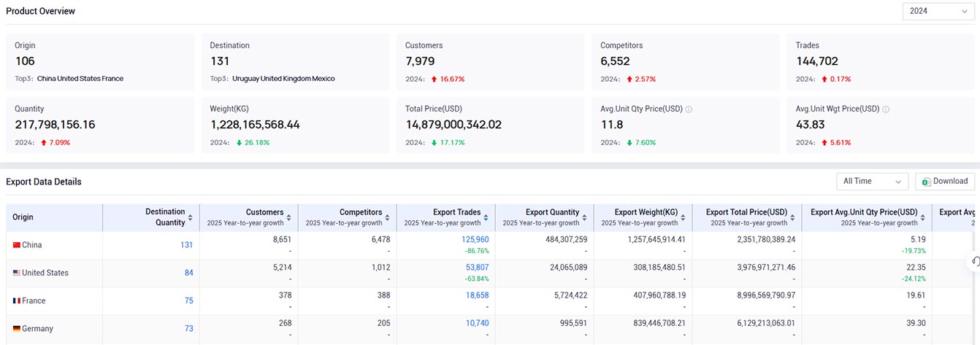Click the Customers growth value 16.67%
Image resolution: width=980 pixels, height=345 pixels.
(x=451, y=79)
